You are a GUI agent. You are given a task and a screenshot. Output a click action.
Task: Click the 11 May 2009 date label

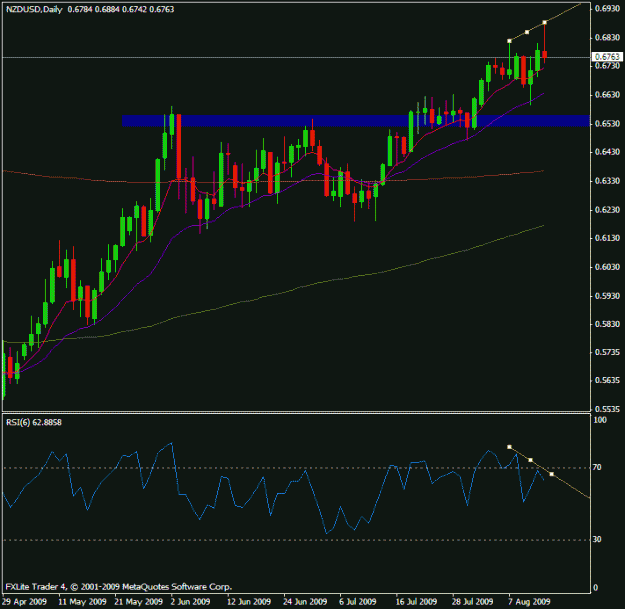(83, 602)
